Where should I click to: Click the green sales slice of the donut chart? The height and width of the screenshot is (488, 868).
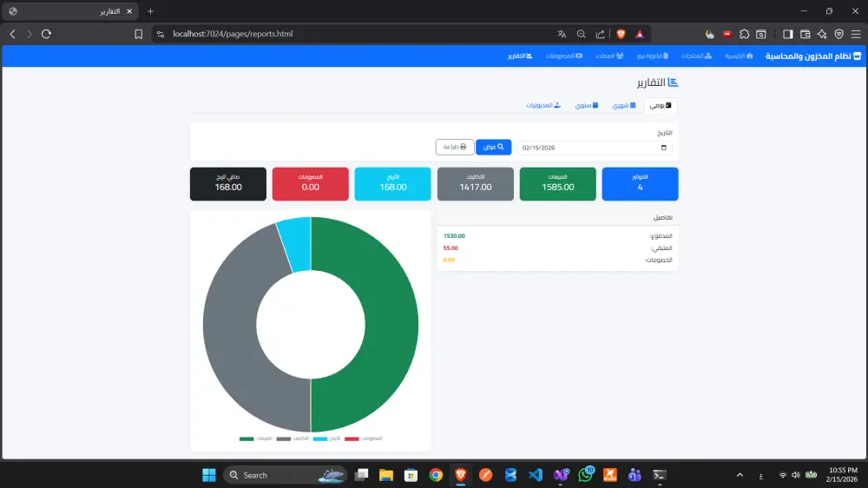(391, 326)
